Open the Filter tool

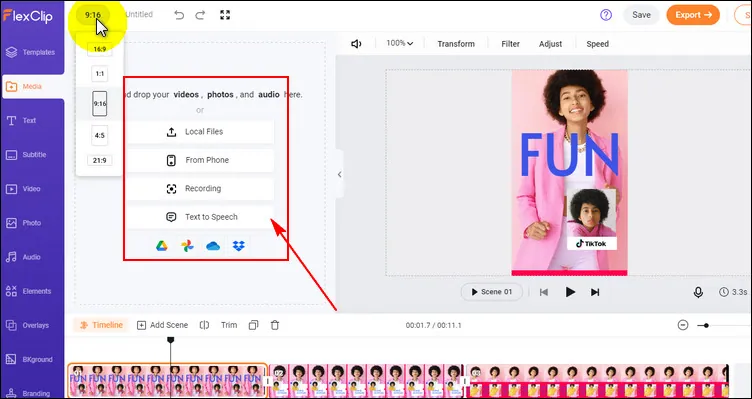[510, 44]
